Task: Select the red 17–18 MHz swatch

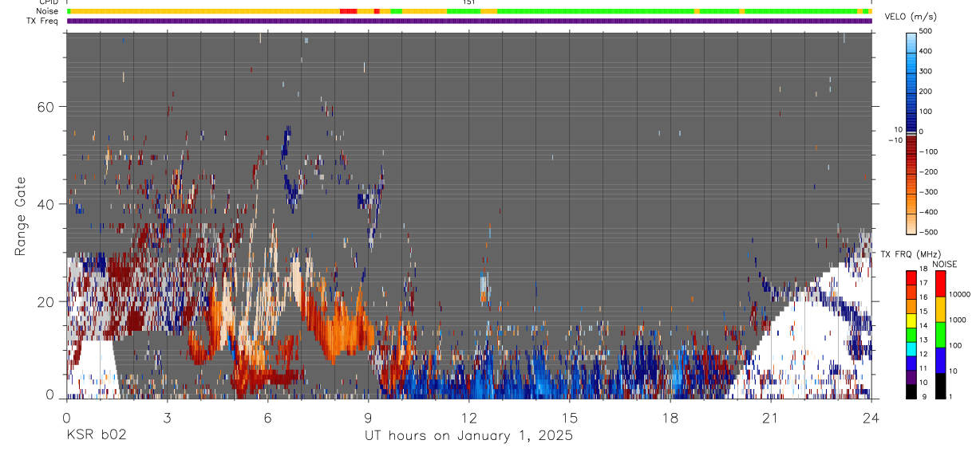Action: tap(911, 277)
